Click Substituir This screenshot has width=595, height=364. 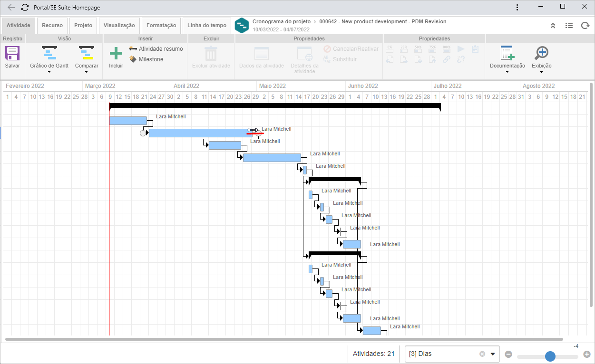click(x=340, y=59)
